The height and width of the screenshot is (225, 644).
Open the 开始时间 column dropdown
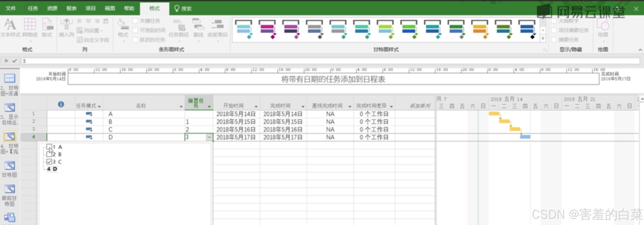click(256, 106)
